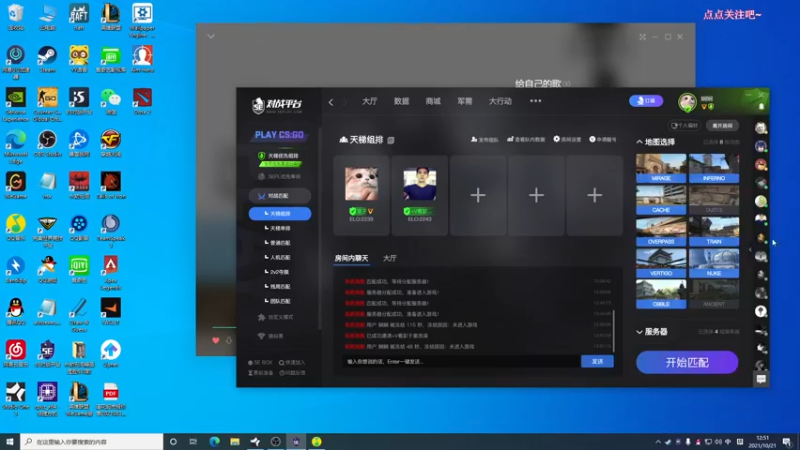Open the 商城 top navigation tab
Screen dimensions: 800x450
point(433,101)
